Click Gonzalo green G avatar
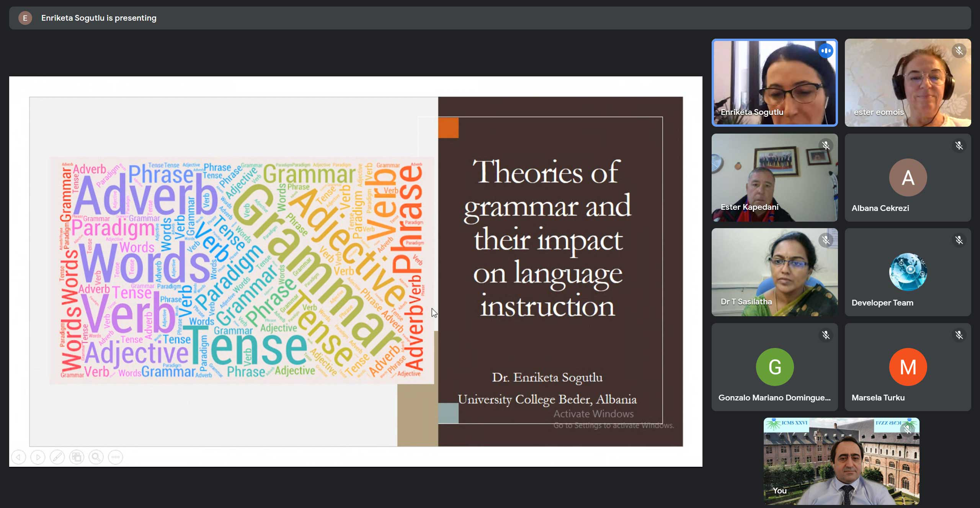 [x=774, y=367]
